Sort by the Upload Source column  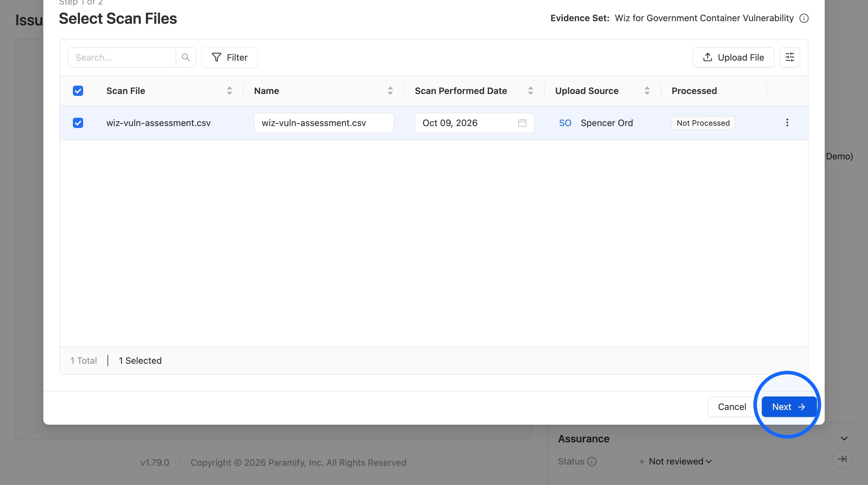tap(647, 90)
